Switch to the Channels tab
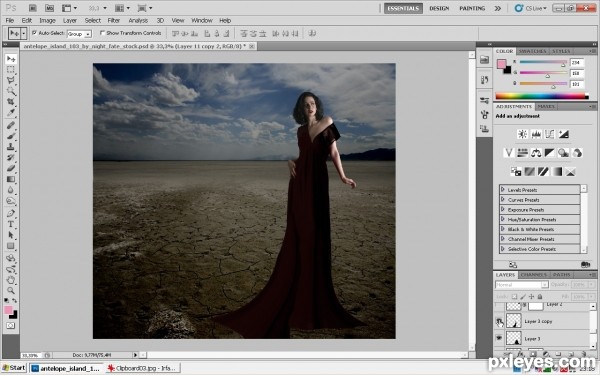 [x=533, y=275]
